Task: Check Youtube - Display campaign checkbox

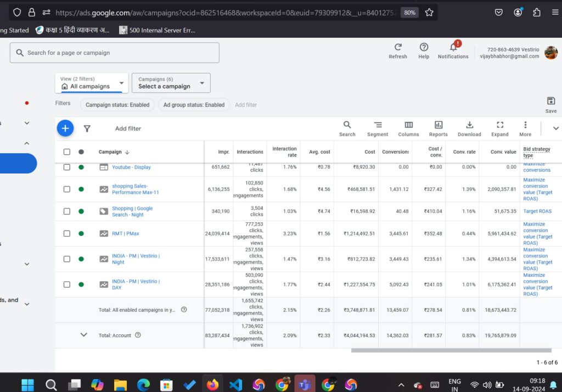Action: pyautogui.click(x=66, y=167)
